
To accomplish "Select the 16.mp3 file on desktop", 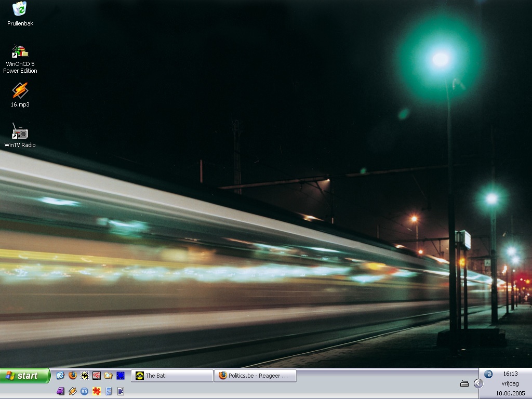I will click(x=20, y=91).
